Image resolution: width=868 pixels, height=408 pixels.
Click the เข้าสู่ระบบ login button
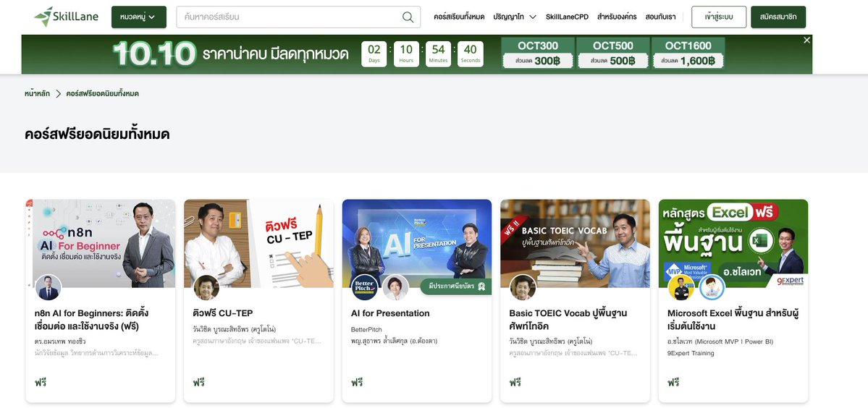point(719,17)
